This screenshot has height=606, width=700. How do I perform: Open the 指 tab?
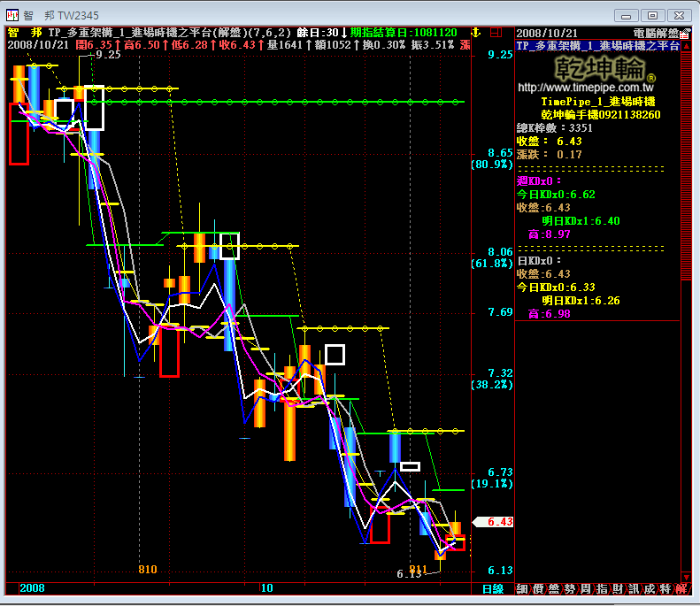pos(602,588)
